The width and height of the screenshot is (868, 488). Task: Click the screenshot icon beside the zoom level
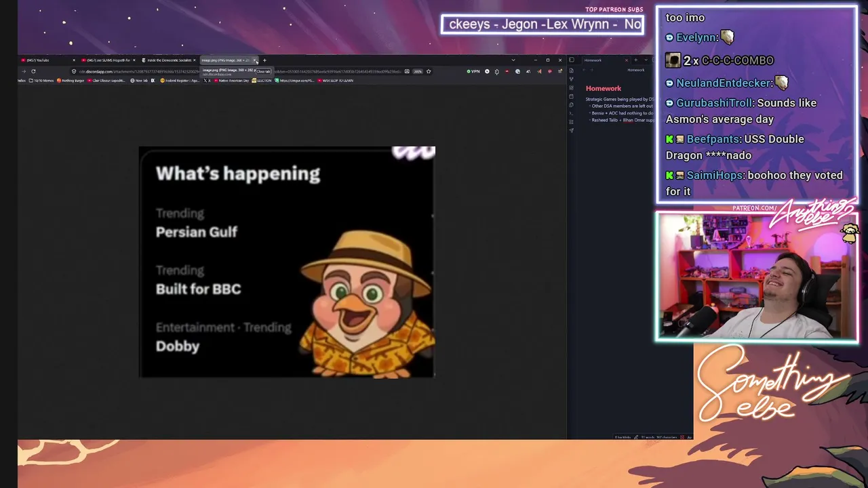pyautogui.click(x=407, y=71)
